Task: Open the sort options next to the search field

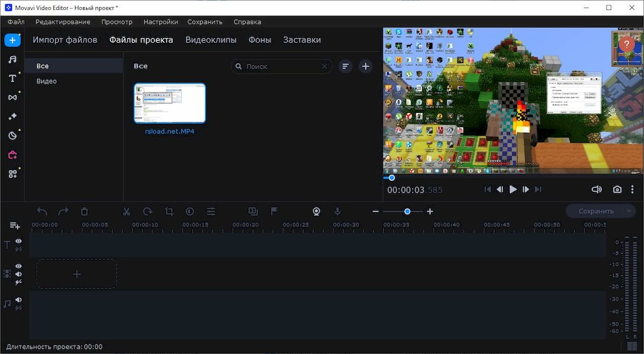Action: pyautogui.click(x=345, y=66)
